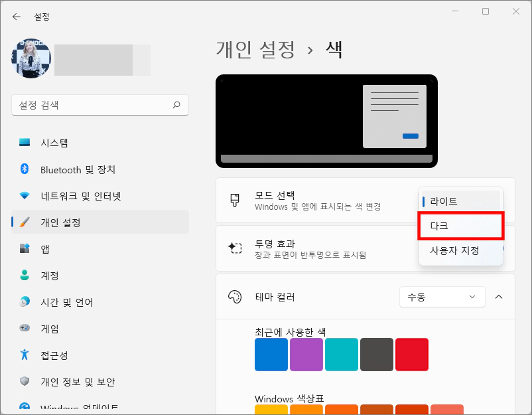Collapse the 테마 컬러 section chevron
This screenshot has height=415, width=532.
(499, 297)
